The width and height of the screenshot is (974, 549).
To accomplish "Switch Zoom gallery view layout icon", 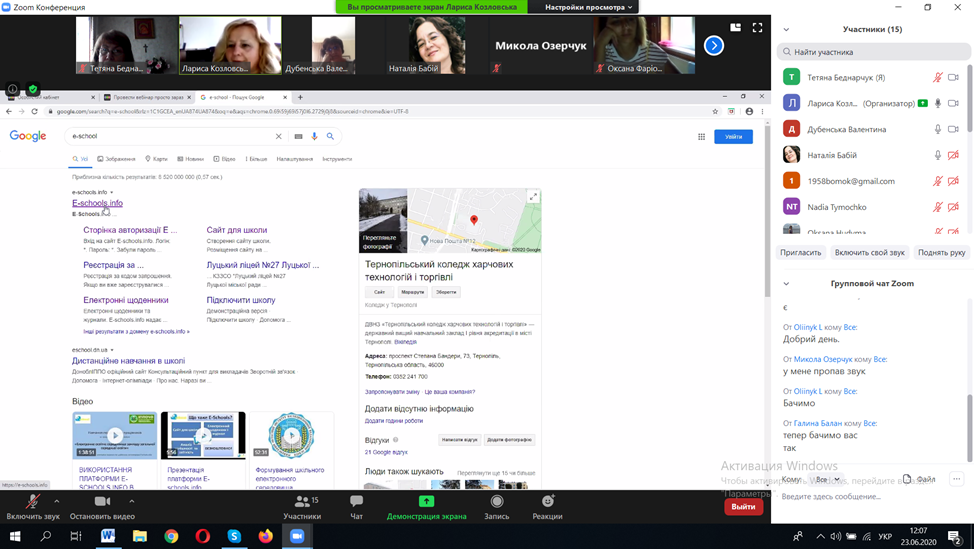I will [735, 27].
